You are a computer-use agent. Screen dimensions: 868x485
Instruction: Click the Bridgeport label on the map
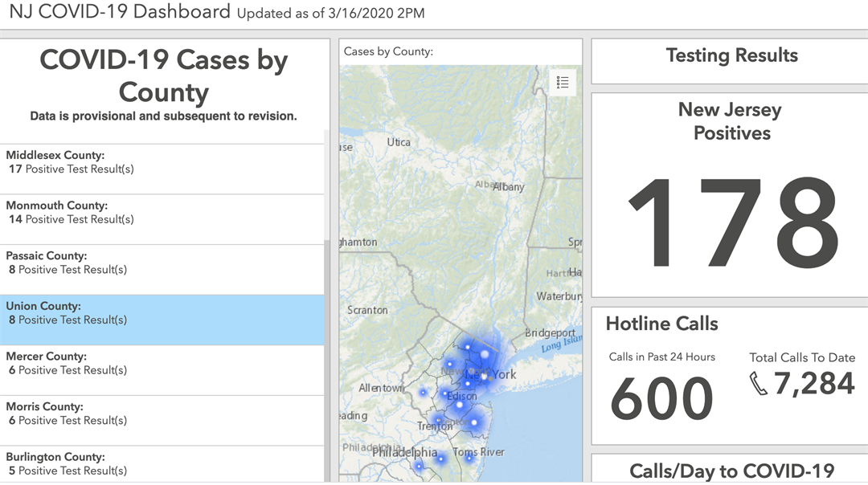click(551, 332)
